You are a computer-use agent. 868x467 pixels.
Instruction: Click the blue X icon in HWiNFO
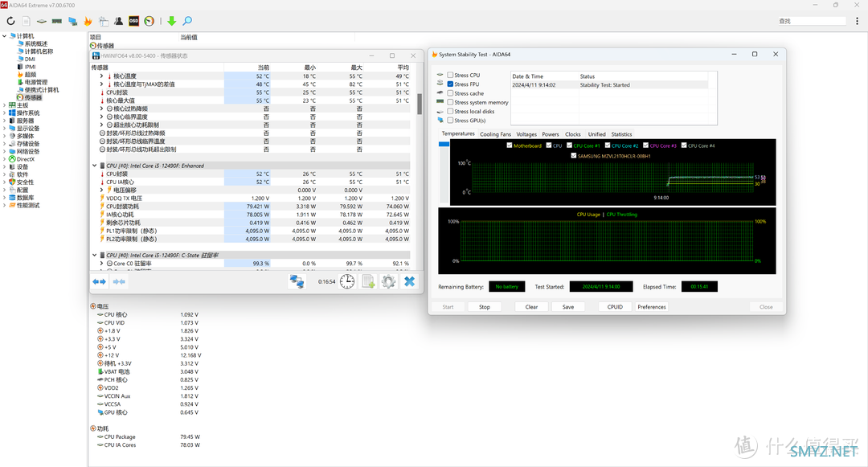(x=410, y=281)
